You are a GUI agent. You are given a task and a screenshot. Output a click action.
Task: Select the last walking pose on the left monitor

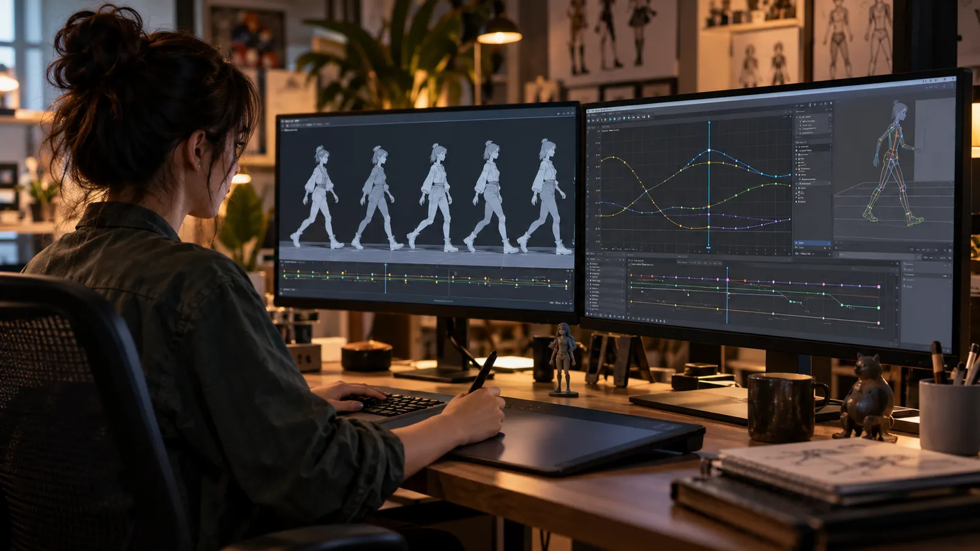coord(544,197)
